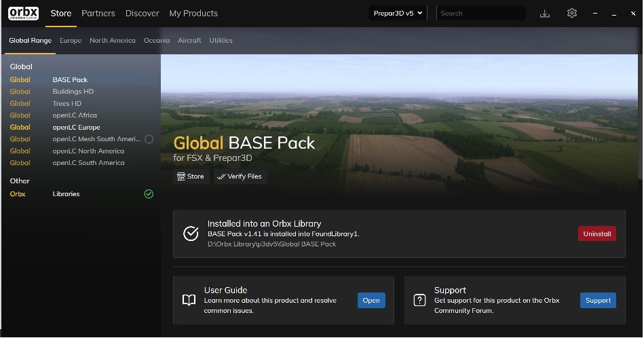
Task: Click the "for FSX & Prepar3D" subtitle
Action: tap(213, 158)
